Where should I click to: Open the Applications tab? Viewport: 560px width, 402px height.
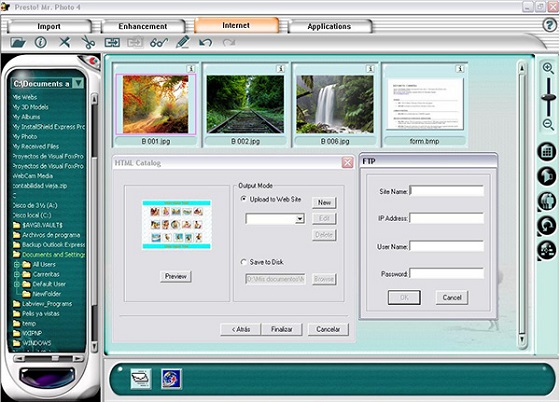(329, 26)
